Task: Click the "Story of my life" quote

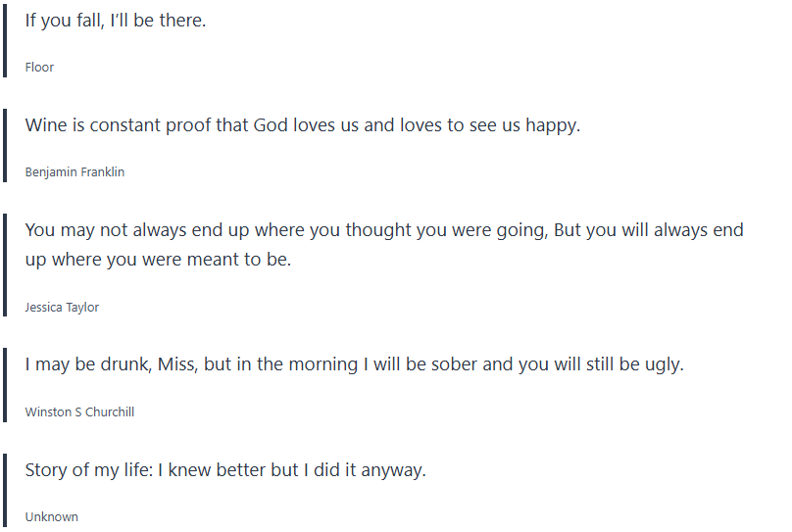Action: point(225,470)
